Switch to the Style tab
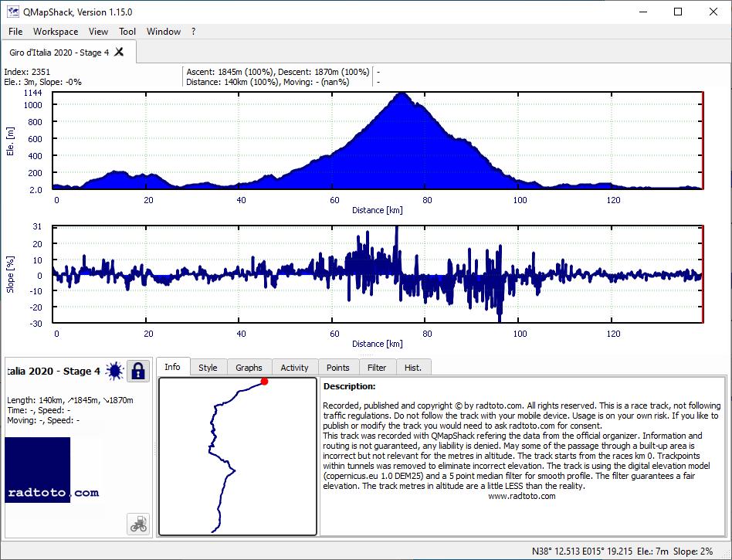Viewport: 732px width, 560px height. tap(208, 368)
